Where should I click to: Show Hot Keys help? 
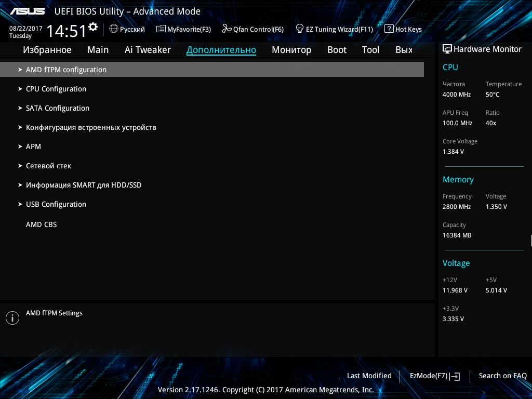tap(403, 29)
